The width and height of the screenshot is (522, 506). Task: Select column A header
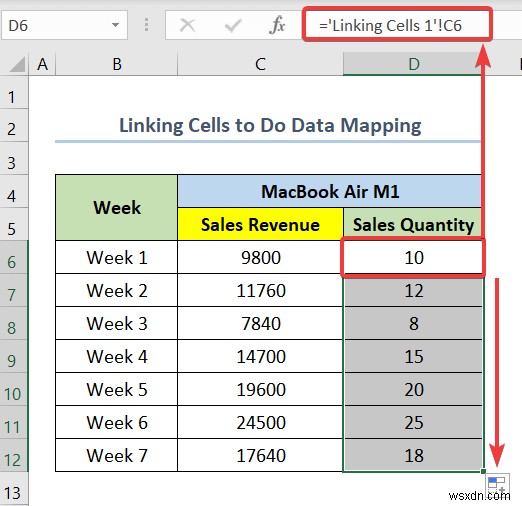coord(42,64)
